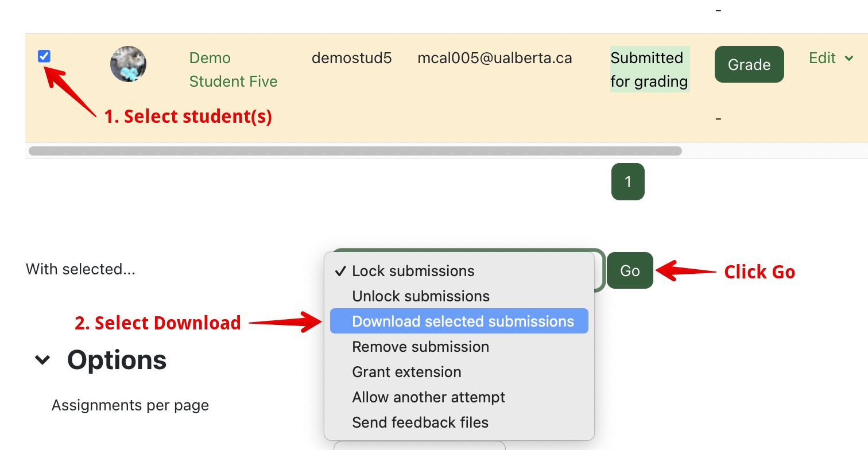Uncheck the Demo Student Five checkbox
Image resolution: width=868 pixels, height=450 pixels.
click(44, 56)
